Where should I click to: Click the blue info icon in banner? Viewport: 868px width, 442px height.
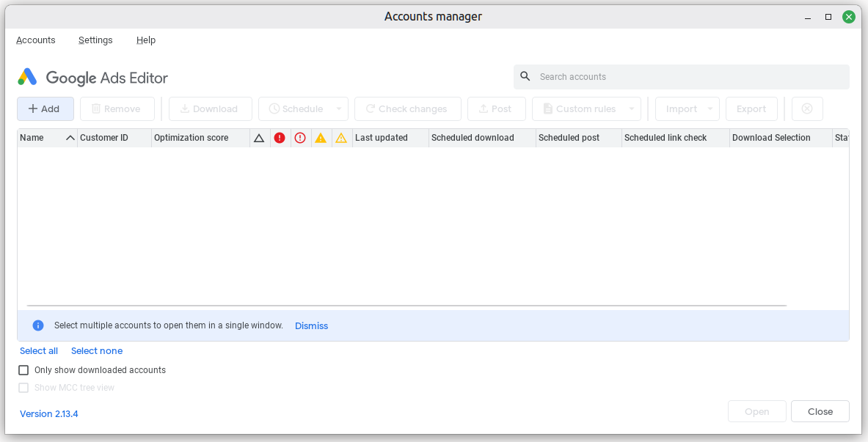click(x=37, y=325)
